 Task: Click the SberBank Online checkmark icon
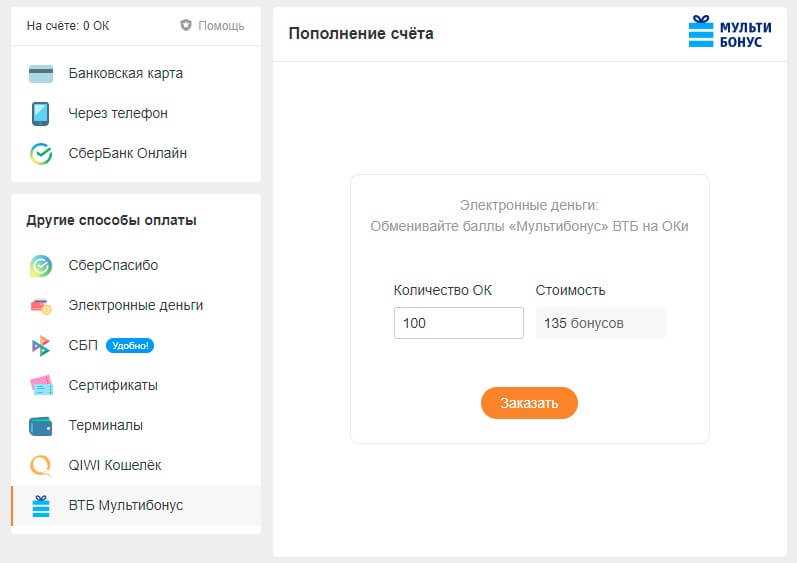tap(41, 153)
